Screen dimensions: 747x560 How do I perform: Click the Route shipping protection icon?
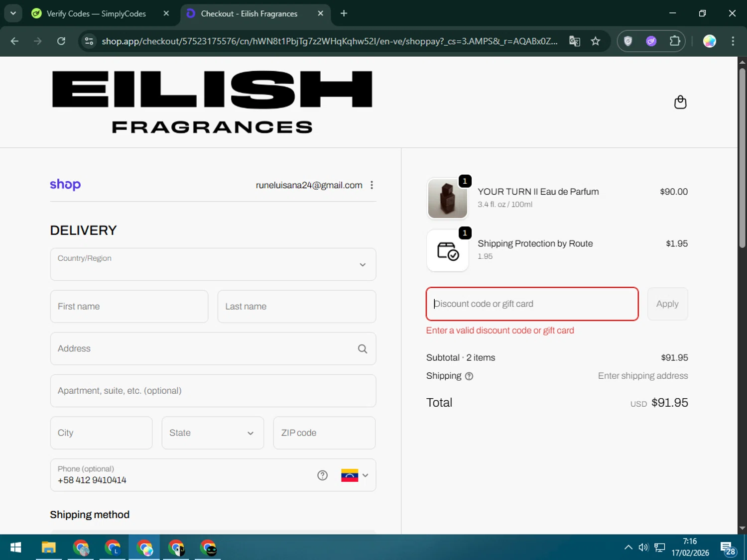pyautogui.click(x=448, y=250)
